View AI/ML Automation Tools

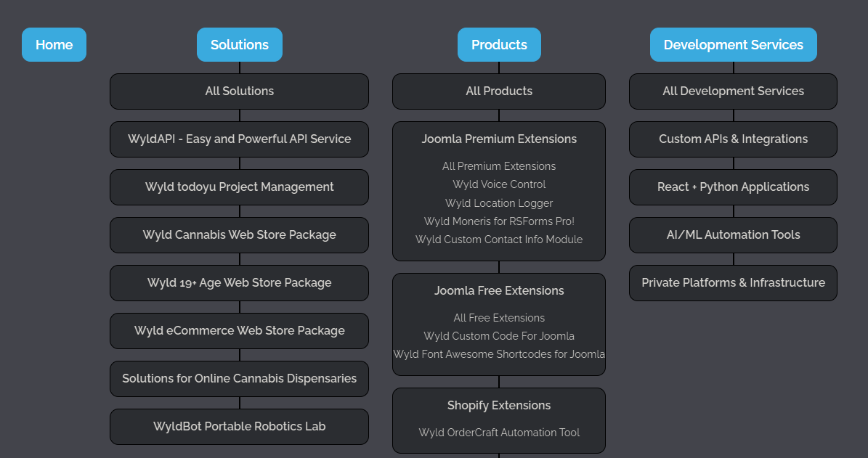click(733, 234)
